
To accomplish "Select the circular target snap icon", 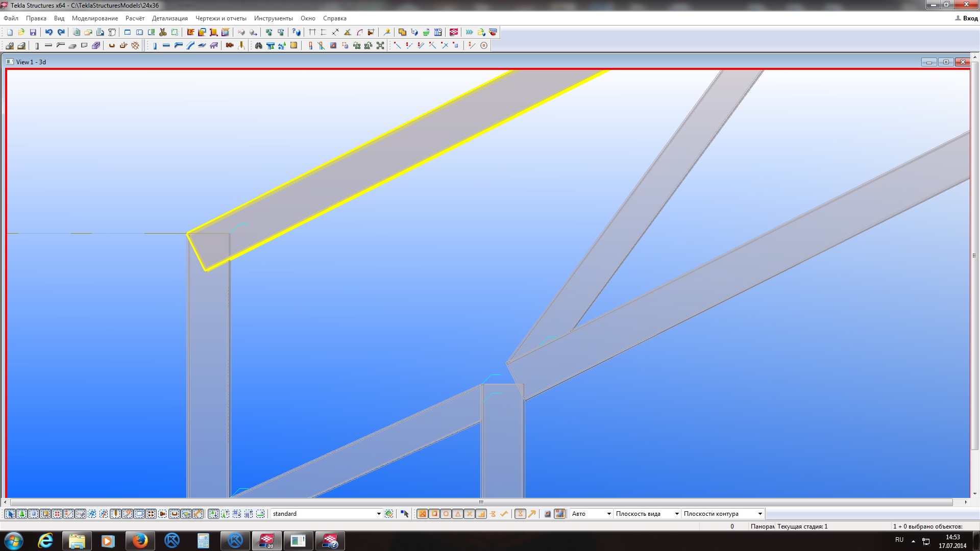I will (484, 45).
